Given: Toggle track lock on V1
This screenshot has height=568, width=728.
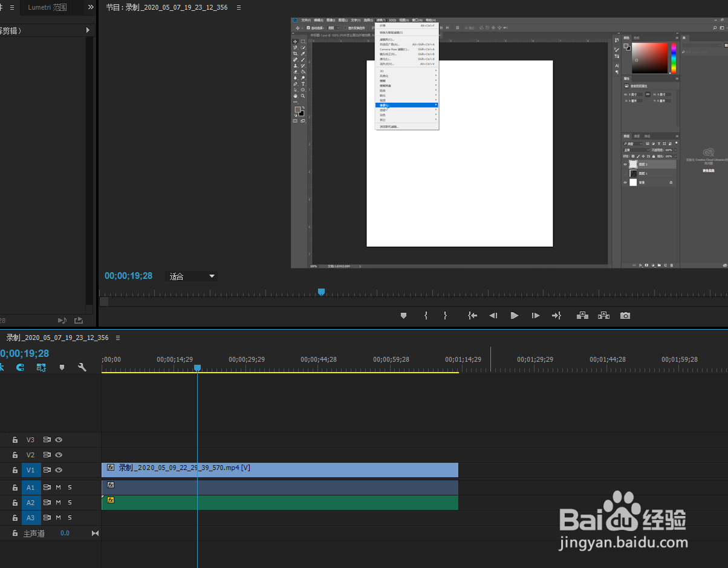Looking at the screenshot, I should click(15, 470).
